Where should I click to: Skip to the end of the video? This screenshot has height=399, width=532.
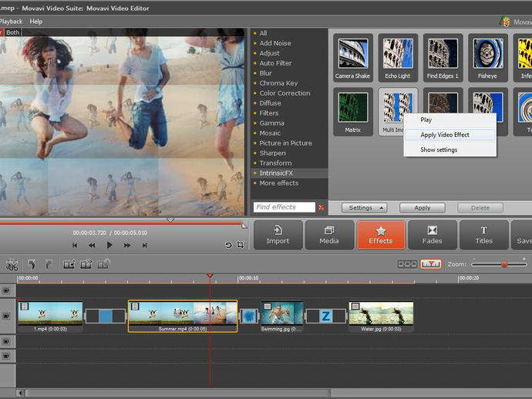[144, 245]
